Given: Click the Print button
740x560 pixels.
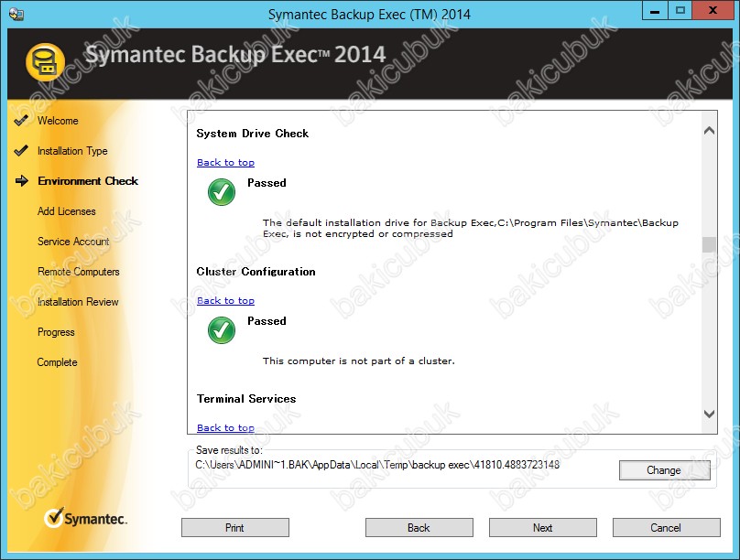Looking at the screenshot, I should pos(235,527).
